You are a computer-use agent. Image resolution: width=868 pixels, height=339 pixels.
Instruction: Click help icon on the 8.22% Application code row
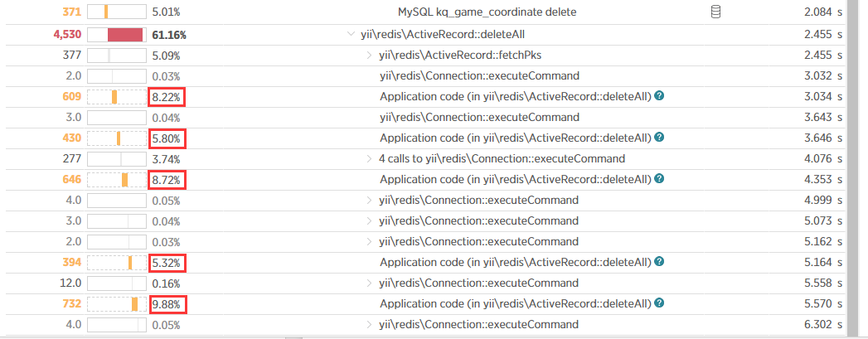(659, 97)
